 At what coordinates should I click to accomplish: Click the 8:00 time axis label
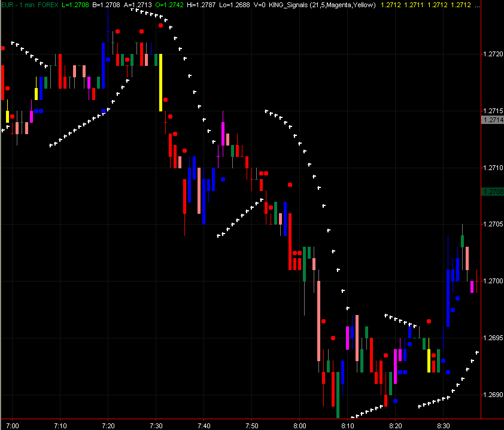[300, 426]
